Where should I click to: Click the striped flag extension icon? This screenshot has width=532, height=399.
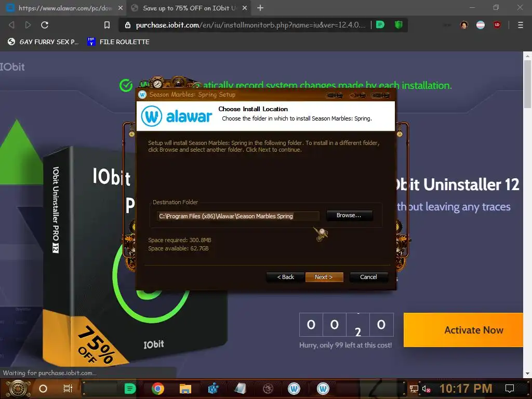(481, 25)
